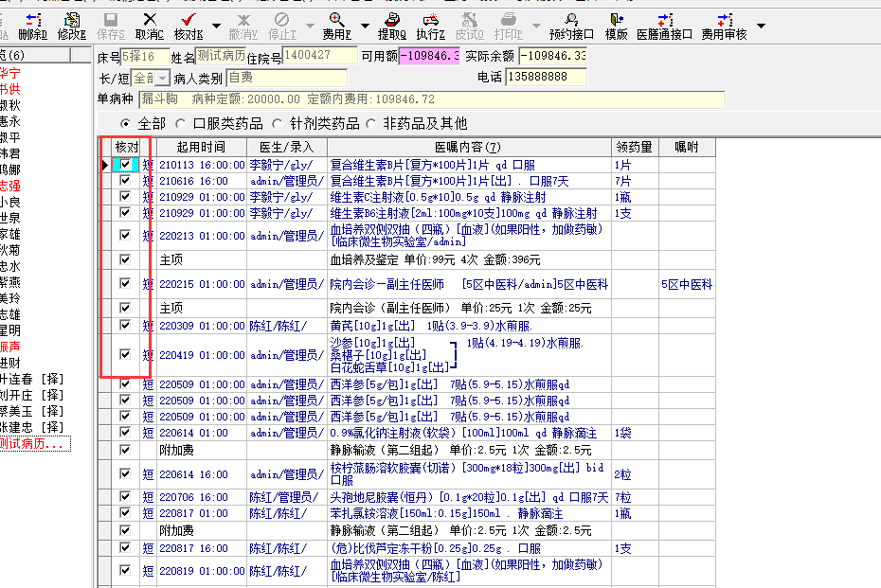Viewport: 881px width, 588px height.
Task: Click the 床号 input field
Action: [x=145, y=57]
